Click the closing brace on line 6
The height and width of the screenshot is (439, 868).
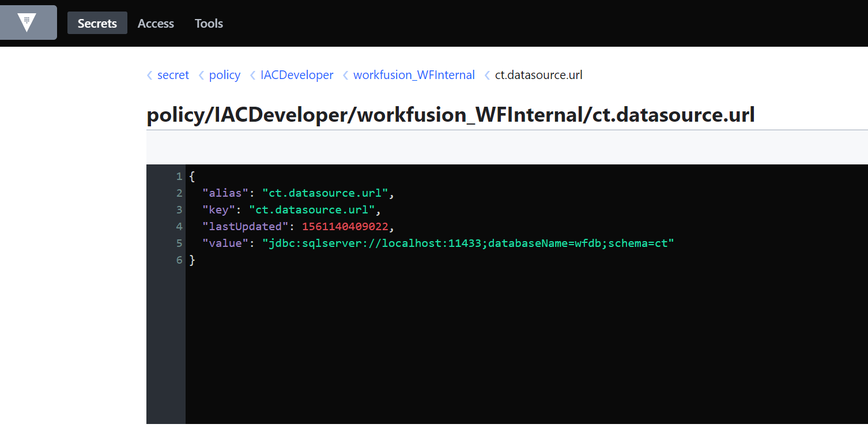tap(193, 260)
